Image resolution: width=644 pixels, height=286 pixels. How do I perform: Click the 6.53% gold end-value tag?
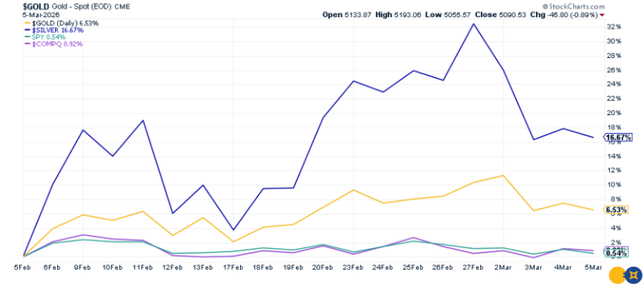pos(616,210)
